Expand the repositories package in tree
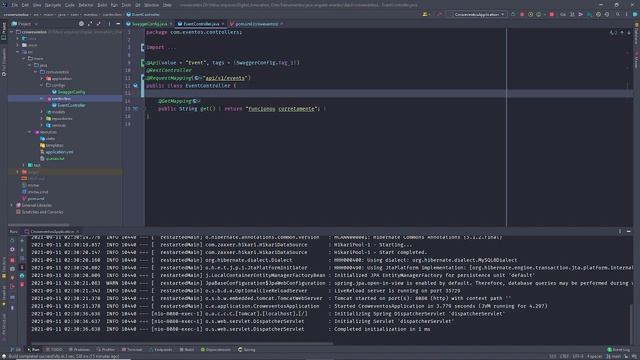The height and width of the screenshot is (360, 640). click(x=42, y=119)
